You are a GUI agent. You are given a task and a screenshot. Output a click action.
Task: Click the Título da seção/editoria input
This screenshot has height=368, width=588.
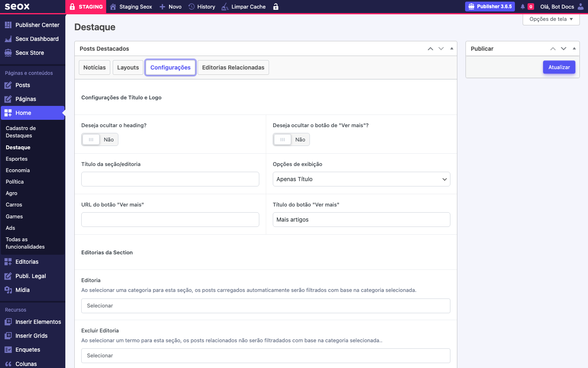point(170,179)
